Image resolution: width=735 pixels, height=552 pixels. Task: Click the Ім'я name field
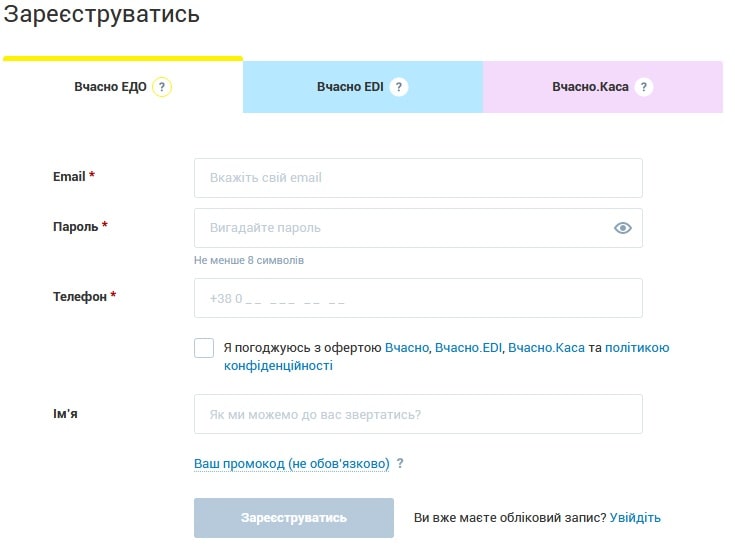pos(418,414)
